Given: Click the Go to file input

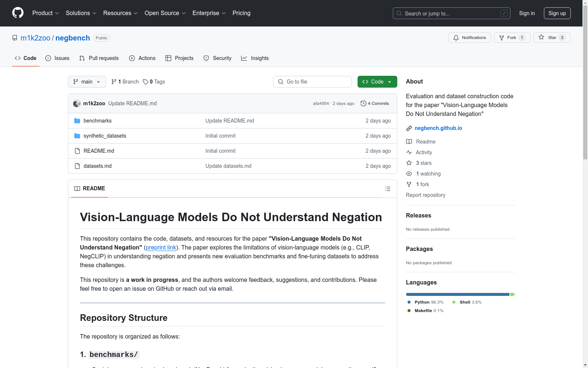Looking at the screenshot, I should tap(312, 82).
